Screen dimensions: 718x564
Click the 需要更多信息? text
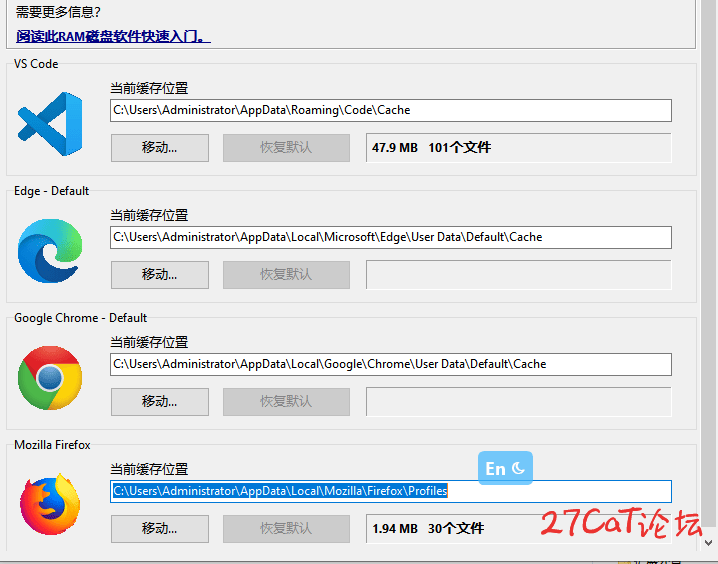coord(58,12)
